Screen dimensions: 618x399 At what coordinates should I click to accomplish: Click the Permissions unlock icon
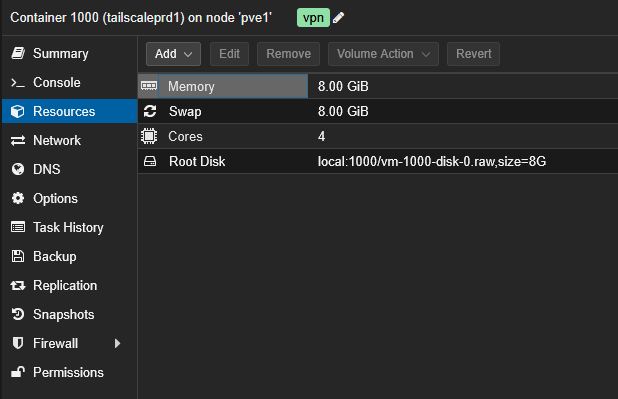(x=18, y=372)
